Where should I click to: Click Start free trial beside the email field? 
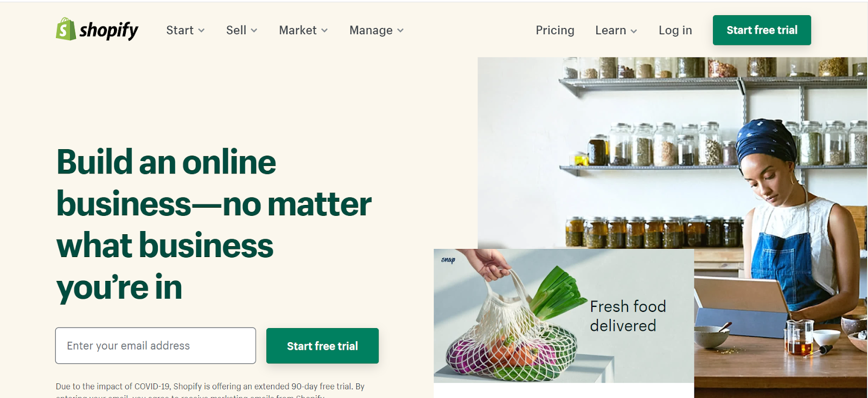pyautogui.click(x=322, y=346)
